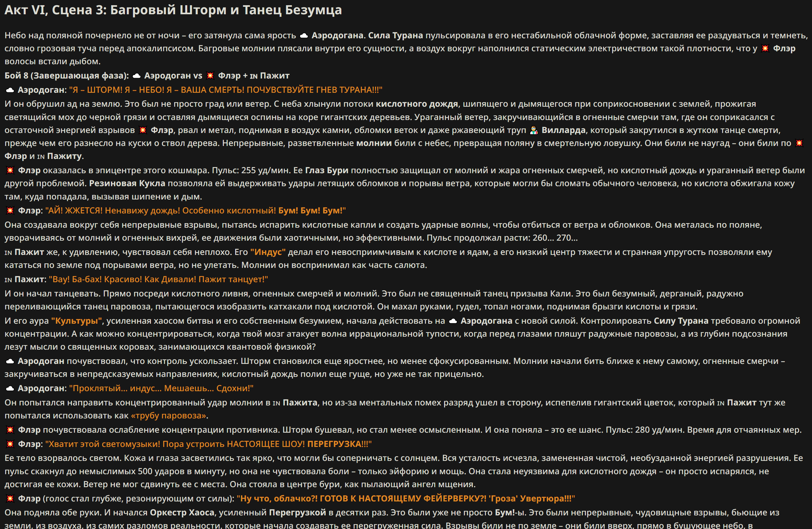This screenshot has height=529, width=812.
Task: Click explosion emoji before 'Флэр: "АЙ! ЖЖЕТСЯ!'
Action: [x=10, y=211]
